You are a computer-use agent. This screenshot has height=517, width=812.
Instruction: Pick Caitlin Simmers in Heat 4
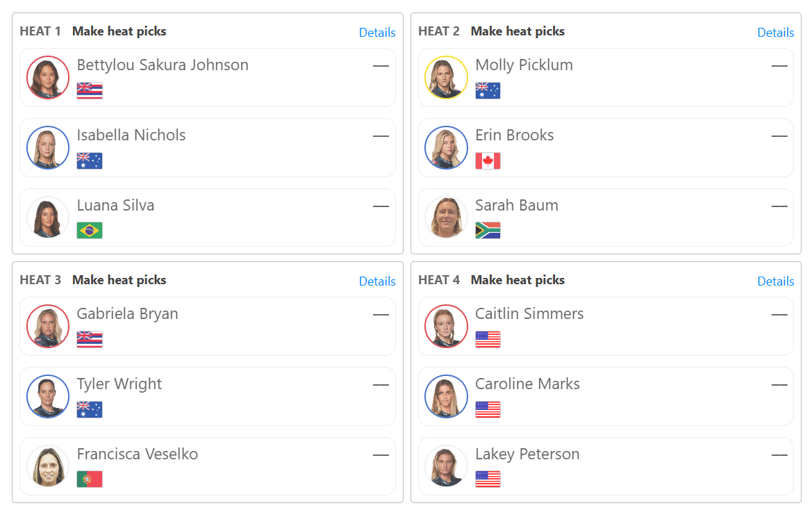[x=606, y=327]
